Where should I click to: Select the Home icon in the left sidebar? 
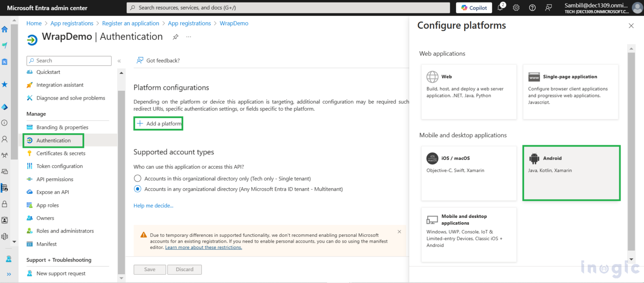click(4, 29)
